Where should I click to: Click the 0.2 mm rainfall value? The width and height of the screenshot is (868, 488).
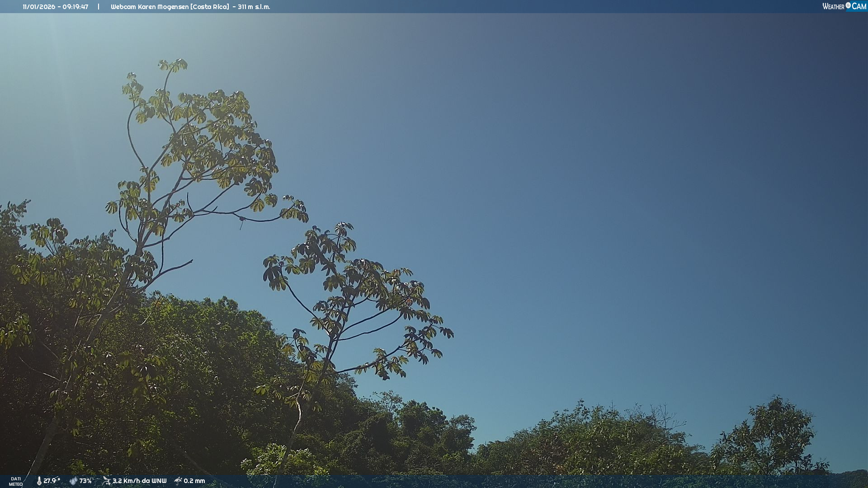point(194,481)
